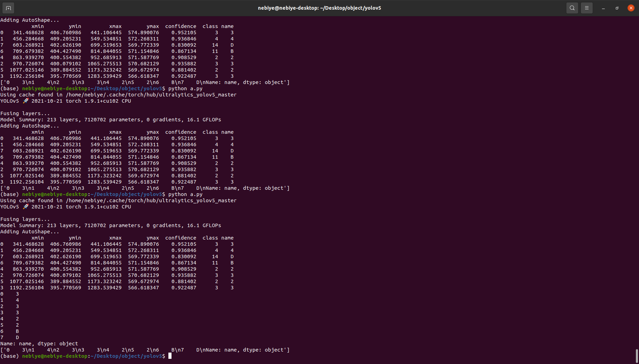Click the orange close button
639x364 pixels.
tap(631, 8)
